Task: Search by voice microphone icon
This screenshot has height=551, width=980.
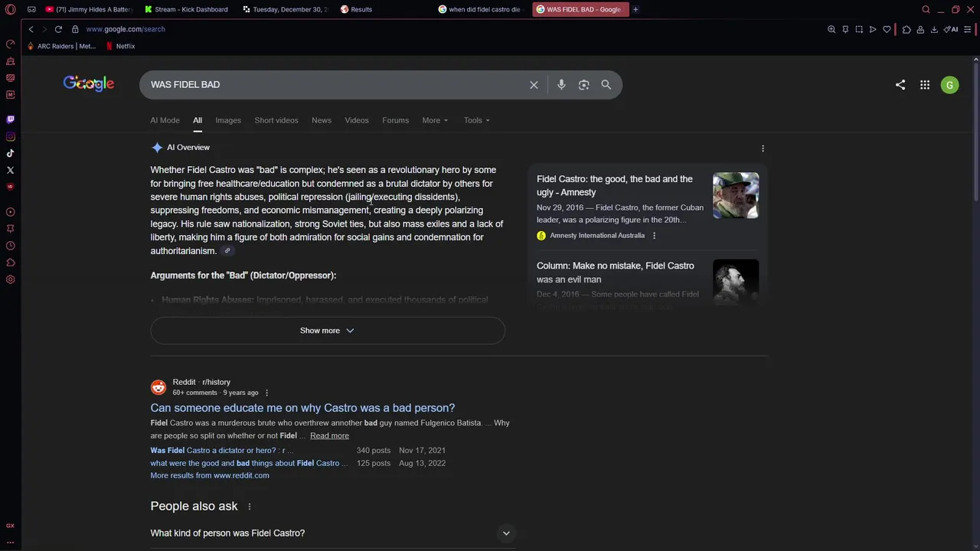Action: [x=561, y=85]
